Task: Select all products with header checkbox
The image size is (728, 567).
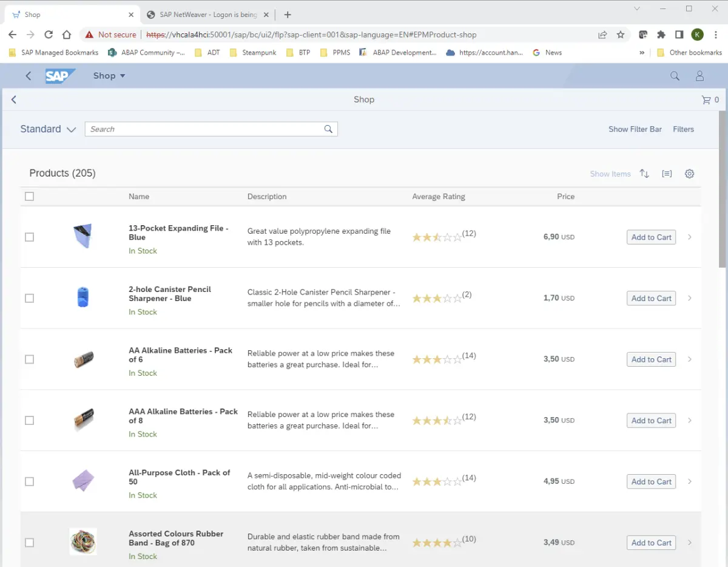Action: pos(30,196)
